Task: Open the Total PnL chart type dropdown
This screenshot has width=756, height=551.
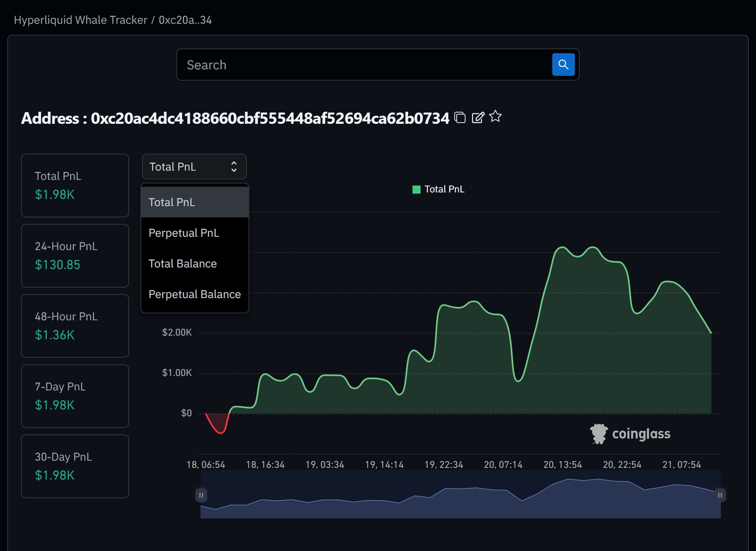Action: click(x=194, y=167)
